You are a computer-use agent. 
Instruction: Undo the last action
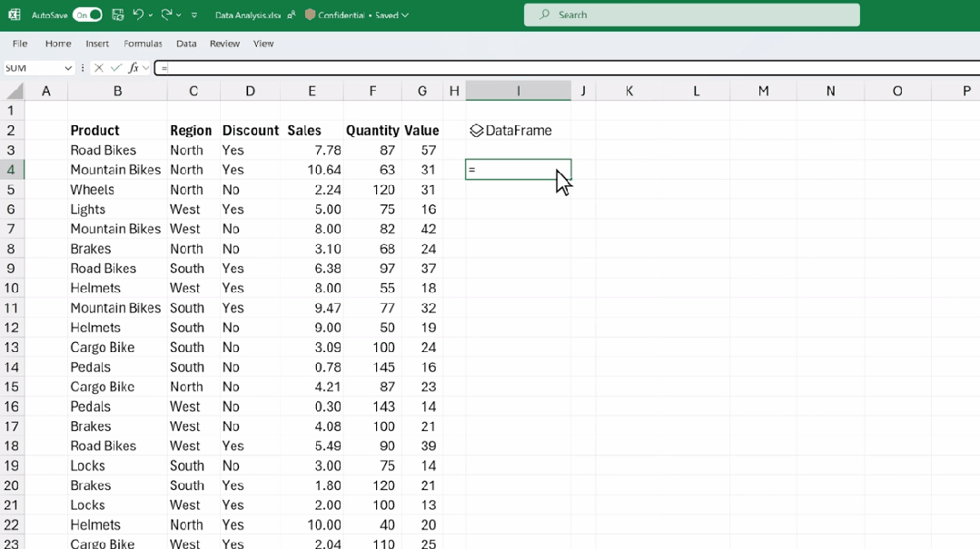[x=136, y=15]
